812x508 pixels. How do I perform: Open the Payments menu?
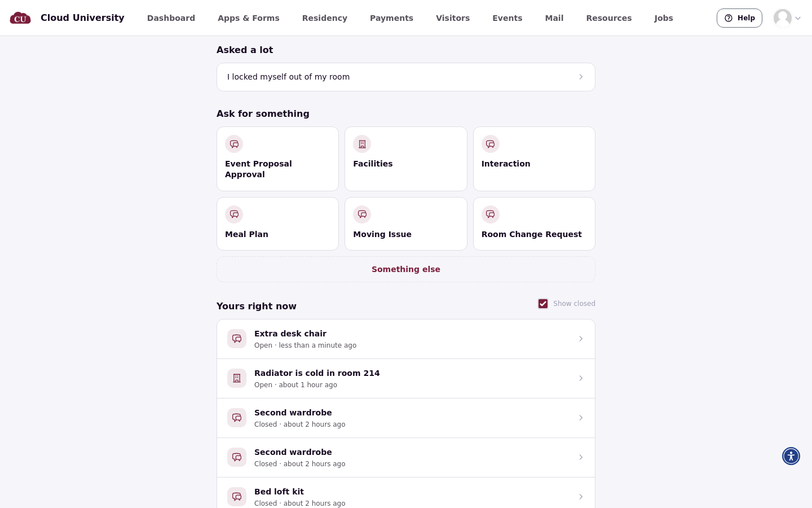point(391,18)
